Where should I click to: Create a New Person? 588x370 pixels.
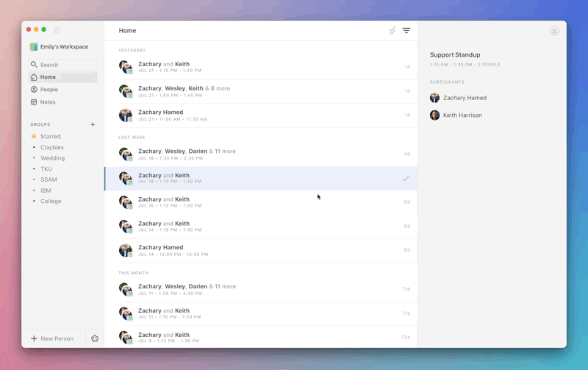[53, 338]
